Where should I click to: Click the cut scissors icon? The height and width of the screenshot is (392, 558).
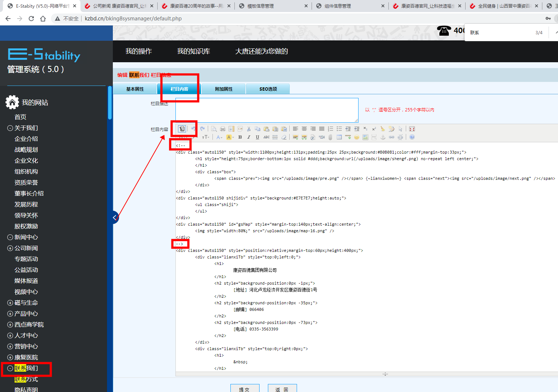pyautogui.click(x=249, y=129)
